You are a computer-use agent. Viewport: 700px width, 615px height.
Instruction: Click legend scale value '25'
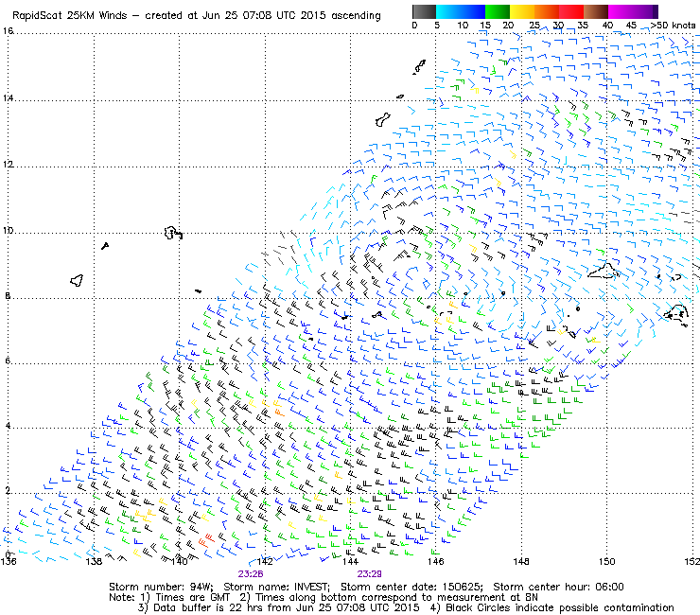click(534, 26)
